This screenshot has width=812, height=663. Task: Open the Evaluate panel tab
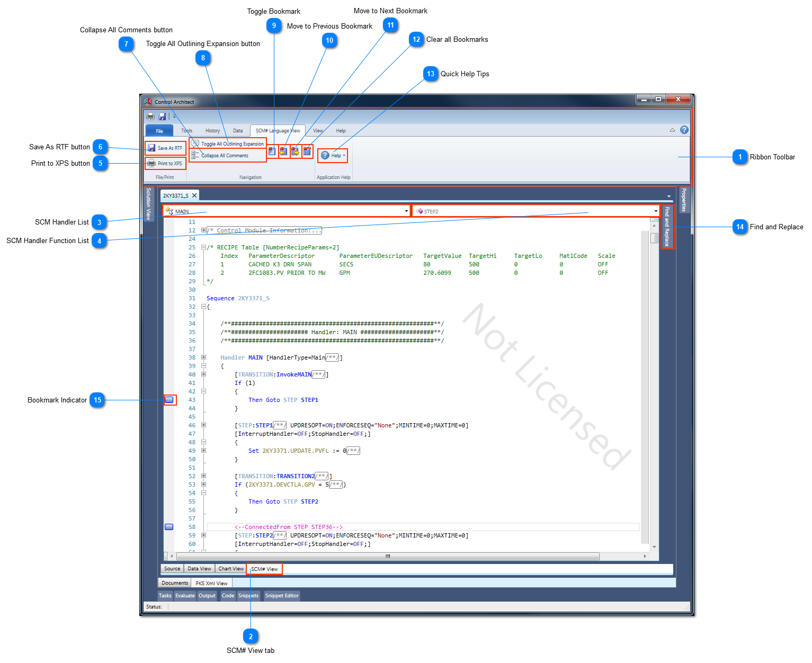(185, 596)
